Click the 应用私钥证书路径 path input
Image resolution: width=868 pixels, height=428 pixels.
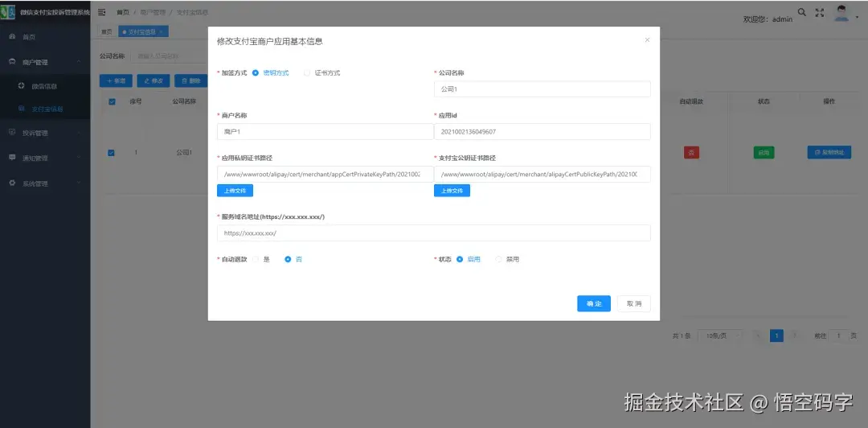(x=325, y=174)
